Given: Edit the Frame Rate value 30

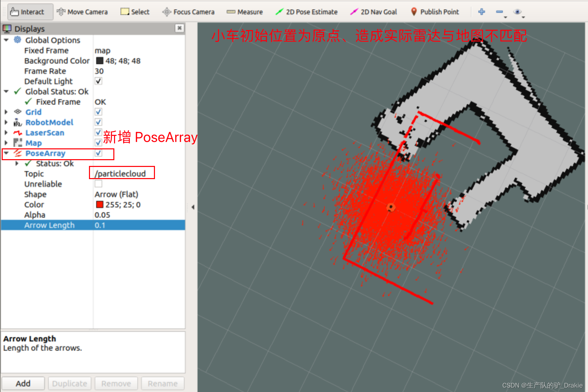Looking at the screenshot, I should (x=139, y=71).
